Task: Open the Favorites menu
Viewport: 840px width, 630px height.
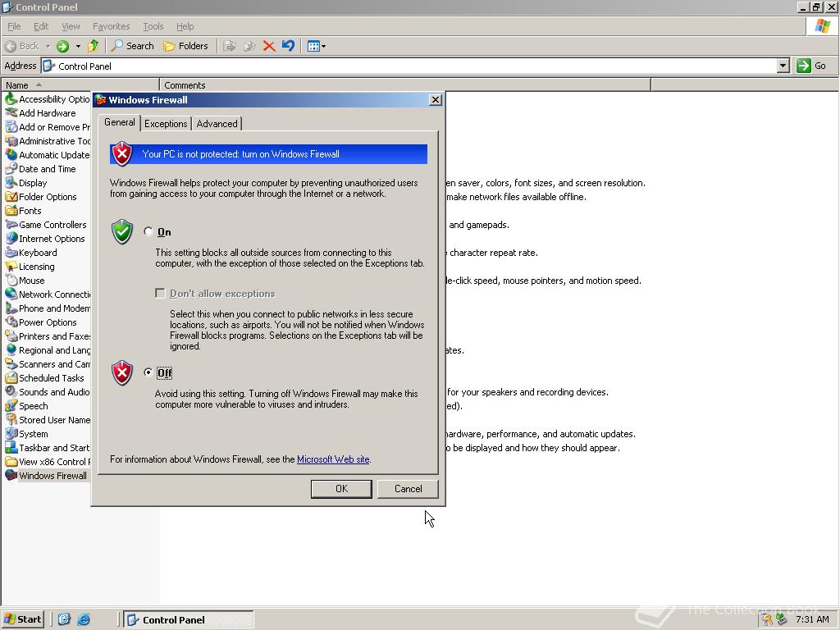Action: [x=111, y=26]
